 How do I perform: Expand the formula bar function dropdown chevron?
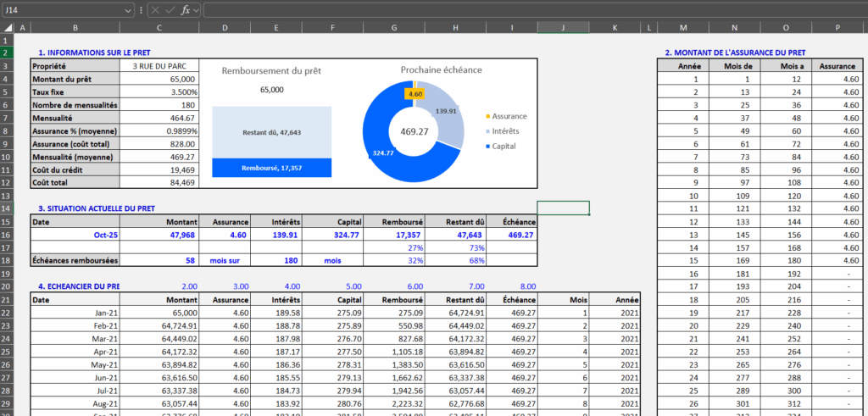tap(197, 10)
